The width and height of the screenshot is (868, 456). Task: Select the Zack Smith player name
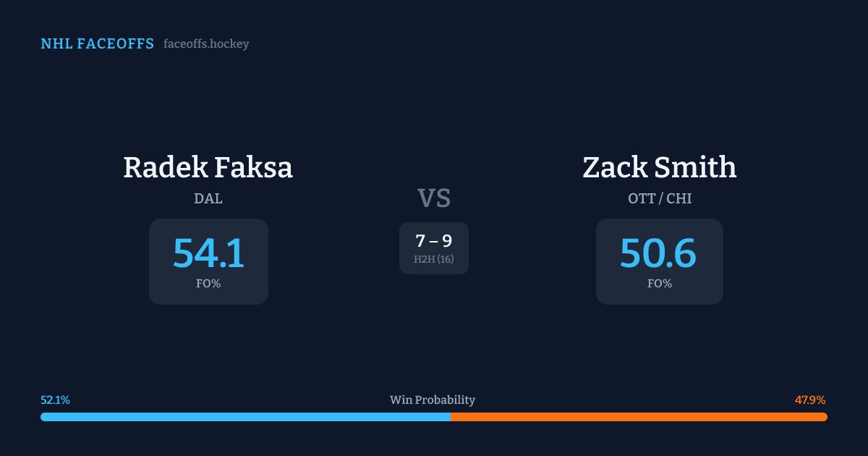point(659,167)
